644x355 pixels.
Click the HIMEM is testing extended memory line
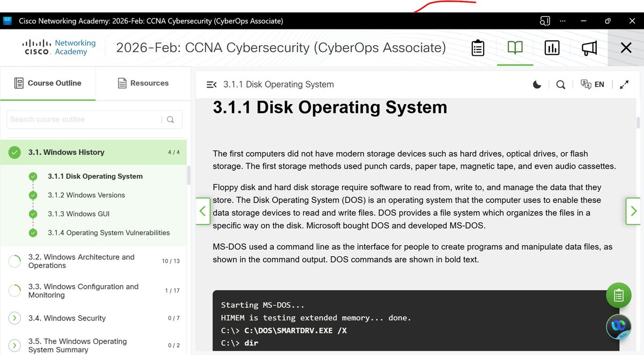(x=316, y=317)
